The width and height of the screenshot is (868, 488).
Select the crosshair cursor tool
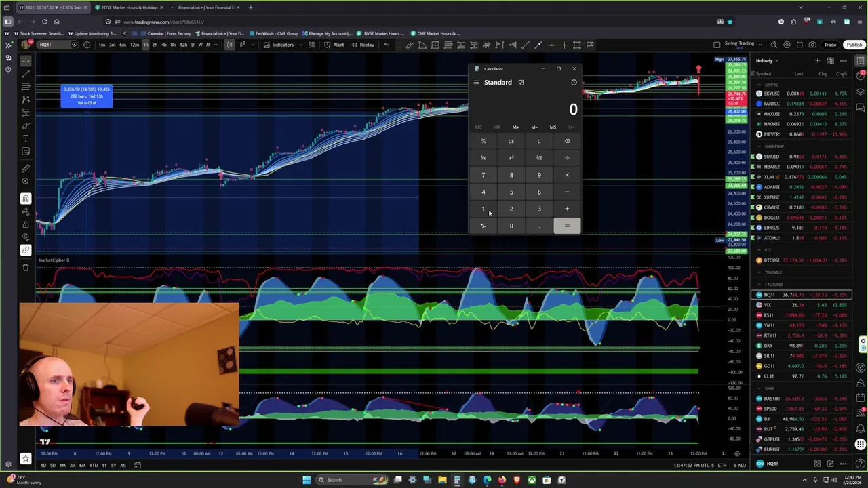(26, 61)
